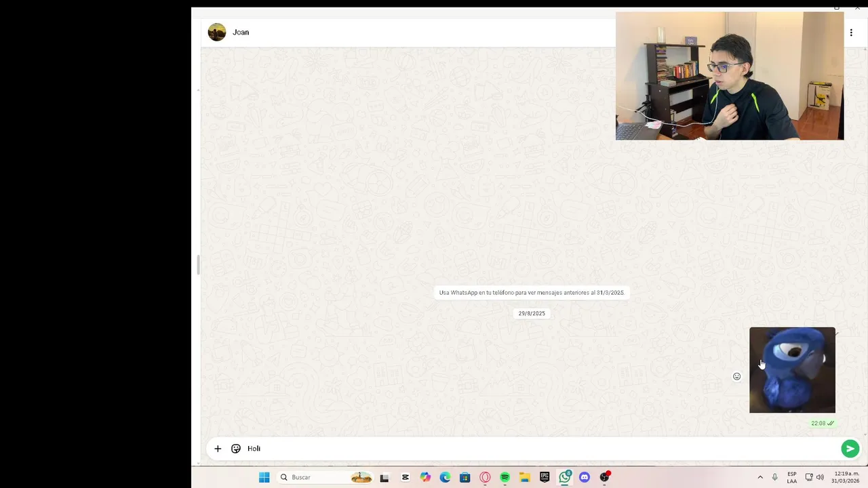
Task: Click the WhatsApp taskbar icon
Action: [x=565, y=477]
